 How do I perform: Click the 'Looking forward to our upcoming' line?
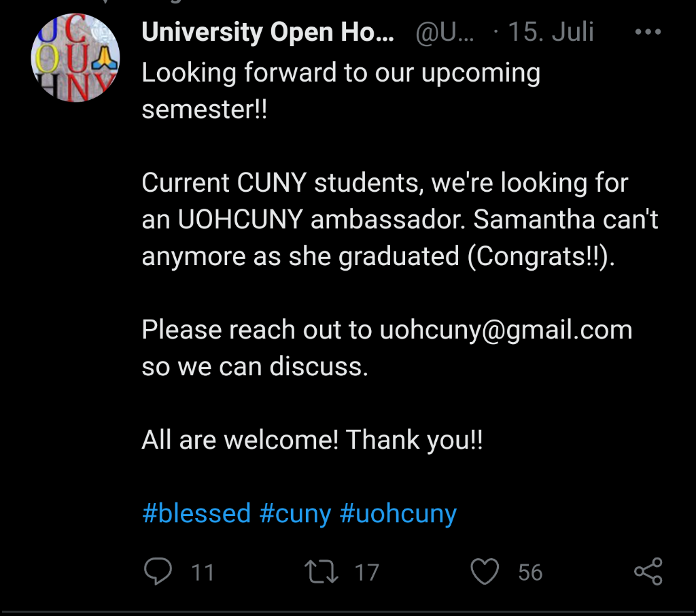click(x=341, y=73)
